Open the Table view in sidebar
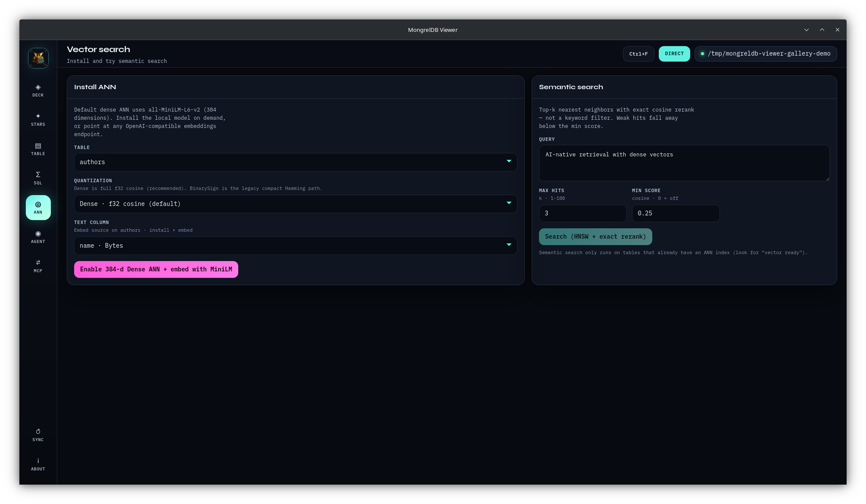The image size is (866, 504). click(38, 149)
